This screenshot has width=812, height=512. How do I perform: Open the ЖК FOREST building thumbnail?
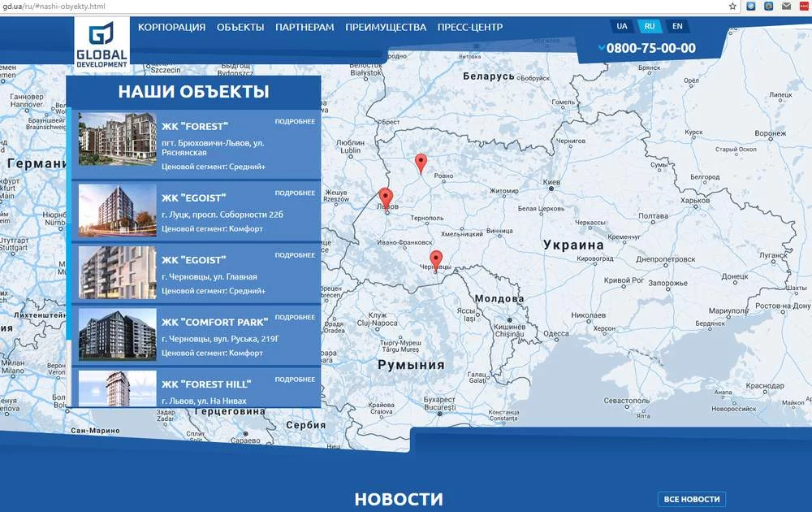[118, 138]
